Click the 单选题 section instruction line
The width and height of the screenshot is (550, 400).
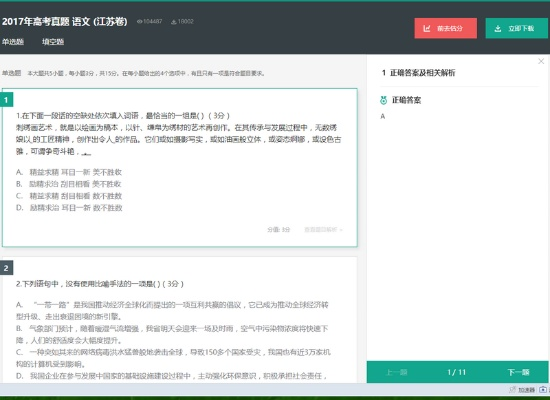134,73
